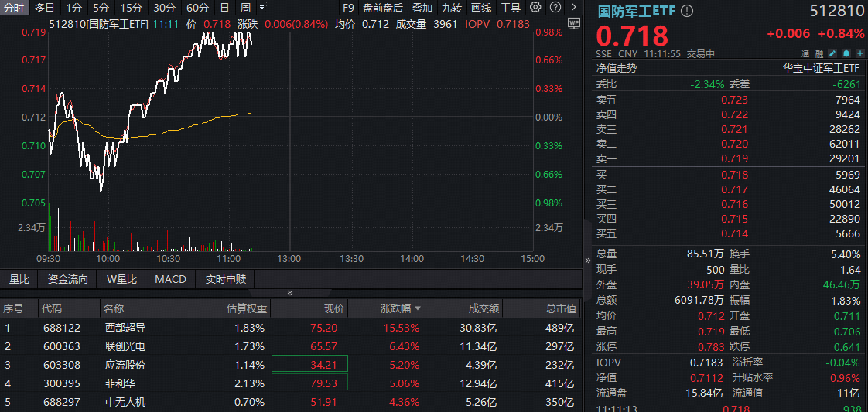
Task: Click the 净值走势 link
Action: [x=616, y=68]
